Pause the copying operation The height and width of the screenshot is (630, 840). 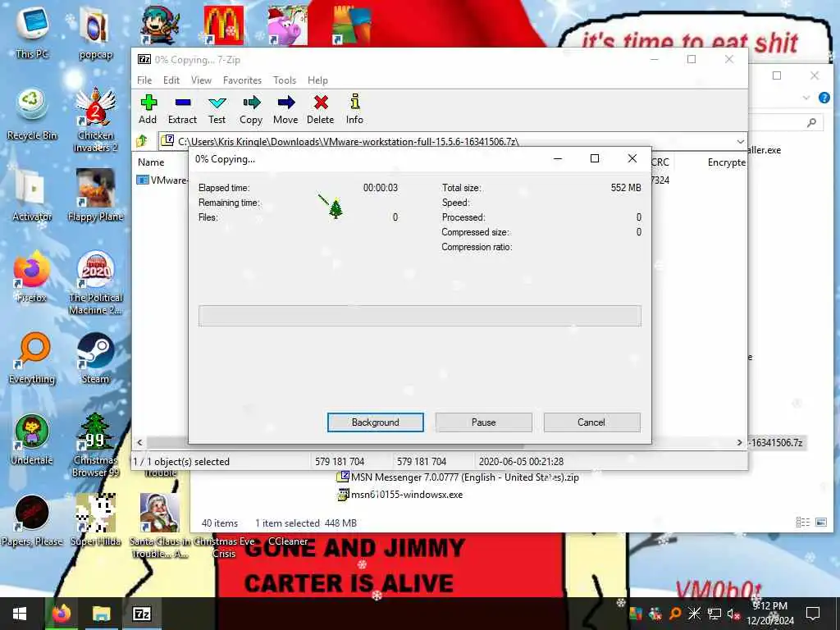(x=484, y=422)
